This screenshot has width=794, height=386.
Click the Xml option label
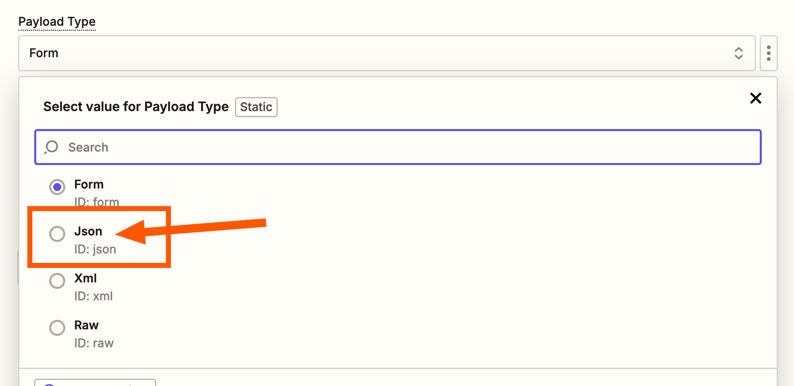(x=86, y=278)
